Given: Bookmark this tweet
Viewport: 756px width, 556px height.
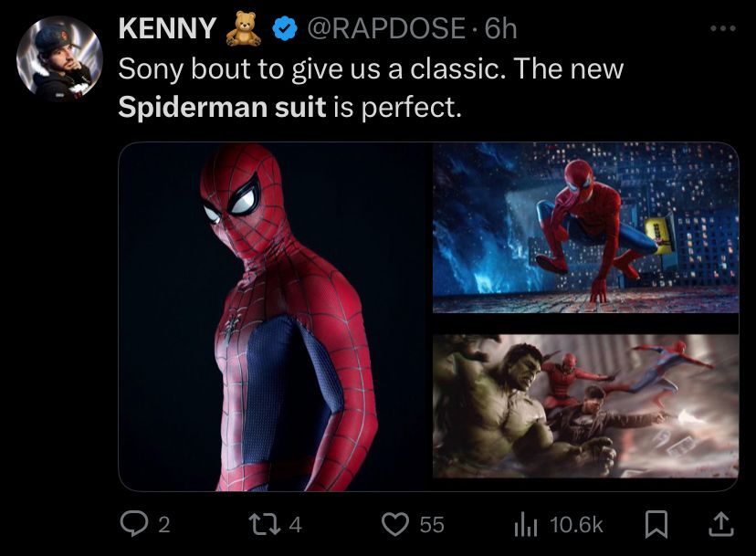Looking at the screenshot, I should 655,523.
